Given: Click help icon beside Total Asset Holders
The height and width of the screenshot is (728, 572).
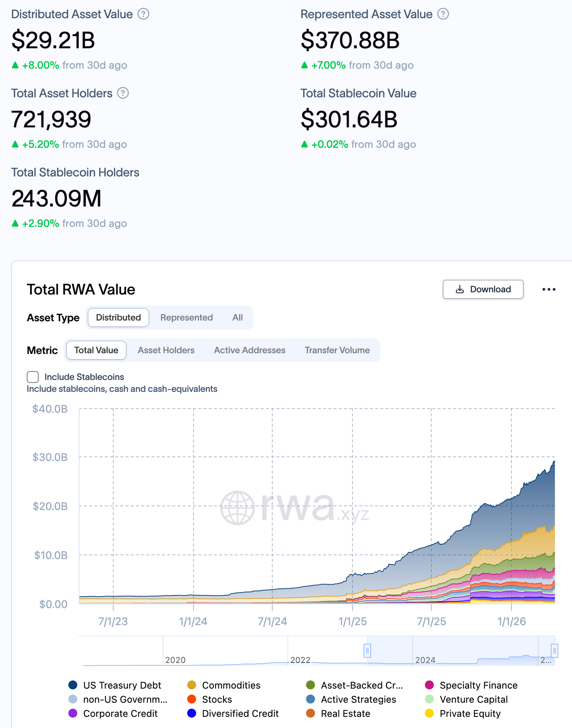Looking at the screenshot, I should 123,93.
